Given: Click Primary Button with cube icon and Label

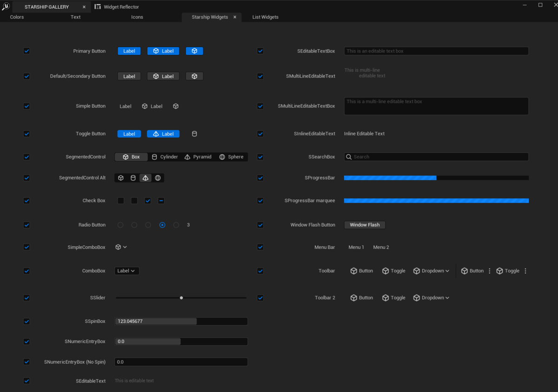Looking at the screenshot, I should click(163, 51).
